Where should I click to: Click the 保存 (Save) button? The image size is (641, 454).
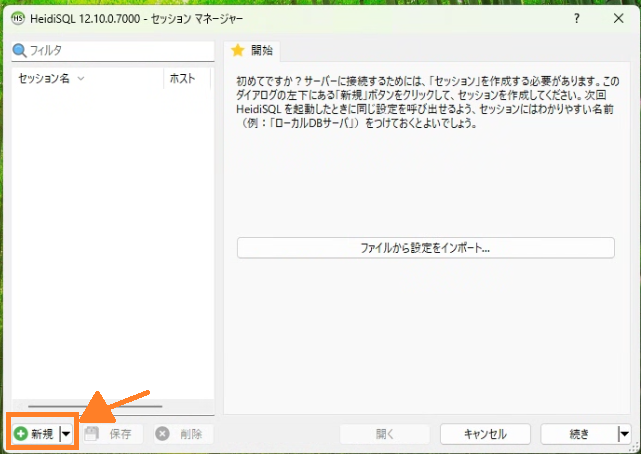pyautogui.click(x=113, y=434)
